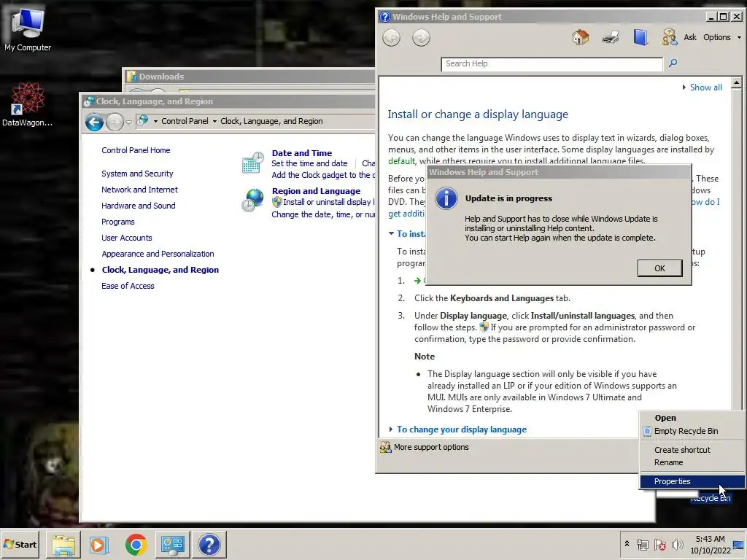Click the Region and Language globe icon
747x560 pixels.
[252, 200]
